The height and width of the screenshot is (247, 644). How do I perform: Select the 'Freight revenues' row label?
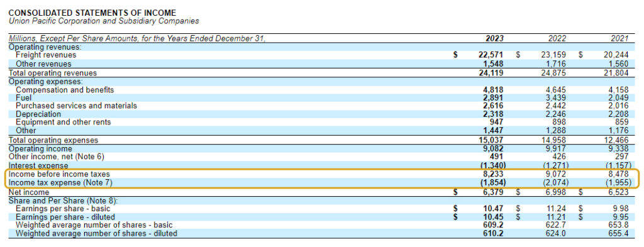(x=46, y=55)
